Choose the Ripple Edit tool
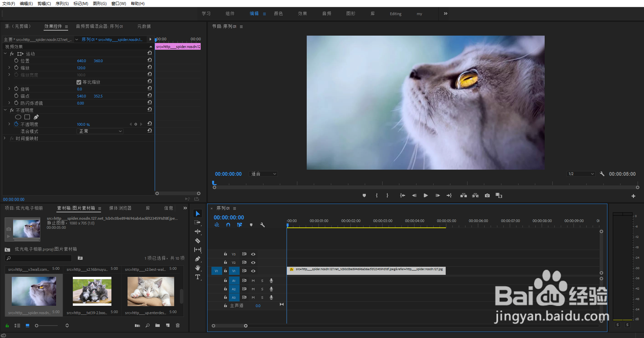Viewport: 644px width, 338px height. coord(198,231)
